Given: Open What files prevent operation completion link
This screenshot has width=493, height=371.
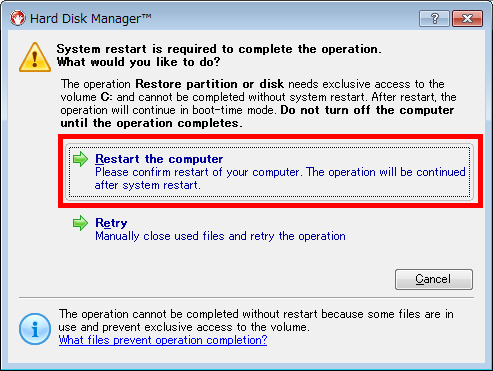Looking at the screenshot, I should [163, 340].
